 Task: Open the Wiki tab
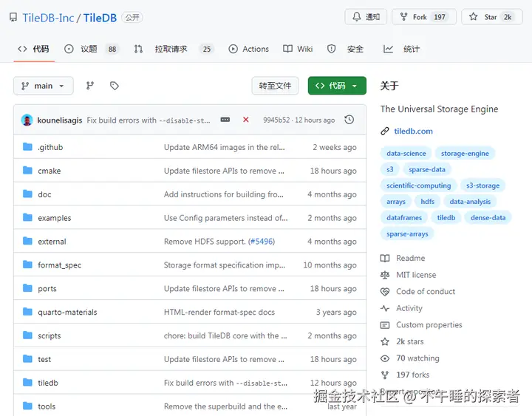[298, 50]
